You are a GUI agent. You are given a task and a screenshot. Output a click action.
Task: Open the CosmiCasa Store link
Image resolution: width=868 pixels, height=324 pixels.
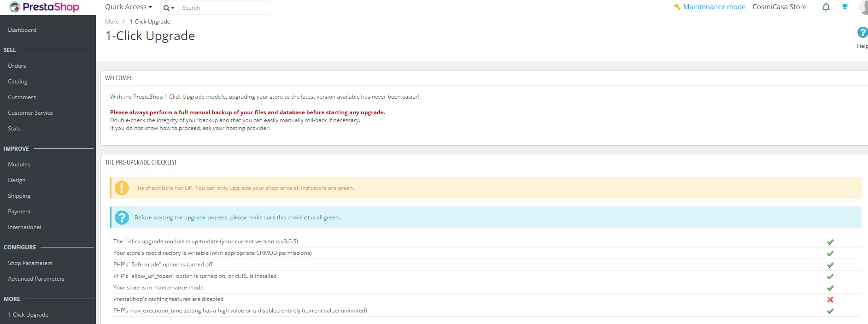pyautogui.click(x=780, y=7)
